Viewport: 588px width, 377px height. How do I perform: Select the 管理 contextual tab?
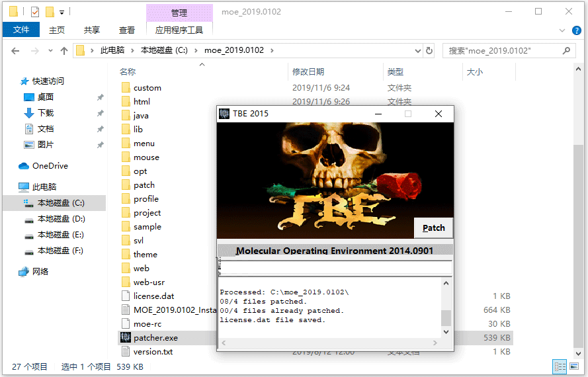tap(179, 13)
